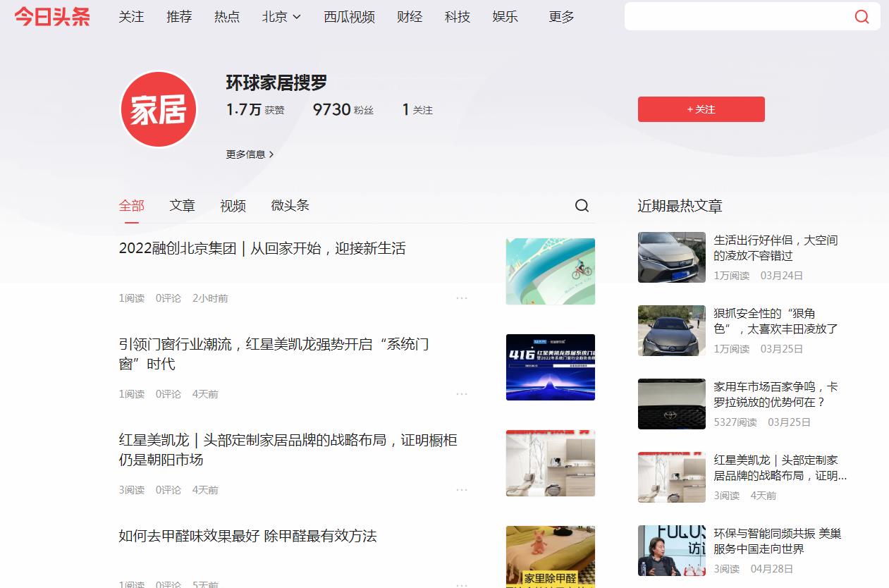
Task: Click the 1 关注 following count
Action: click(417, 109)
